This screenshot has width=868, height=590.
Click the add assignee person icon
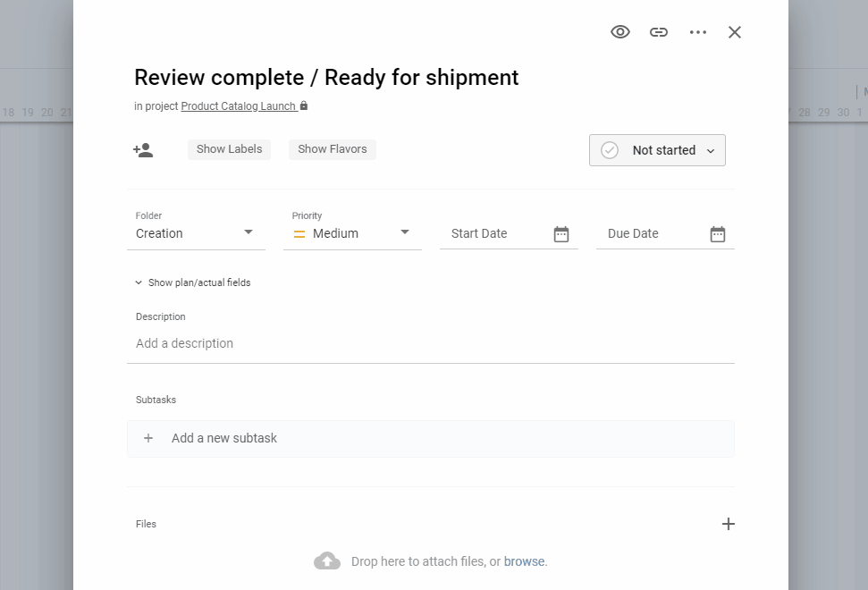coord(143,150)
